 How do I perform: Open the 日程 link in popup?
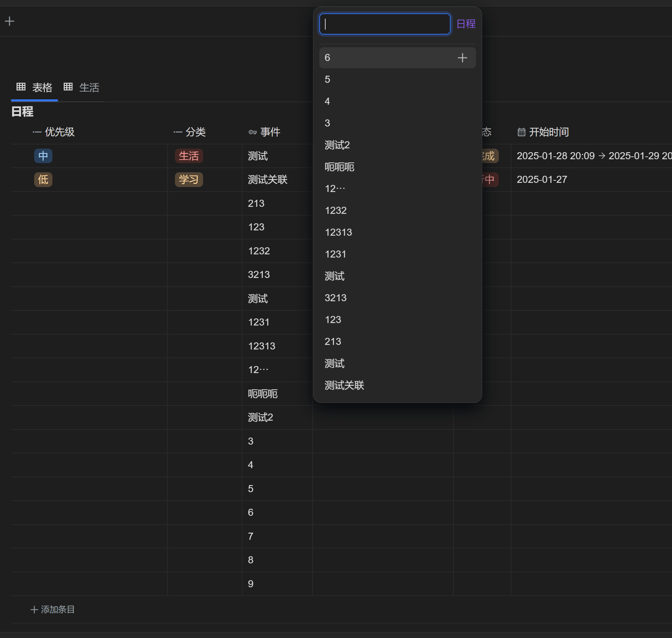pos(466,24)
